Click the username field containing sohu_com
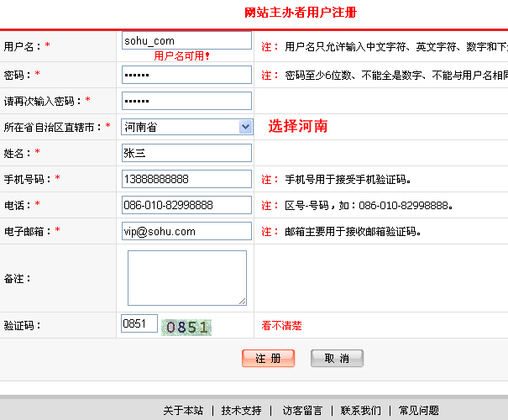Image resolution: width=508 pixels, height=420 pixels. tap(186, 40)
